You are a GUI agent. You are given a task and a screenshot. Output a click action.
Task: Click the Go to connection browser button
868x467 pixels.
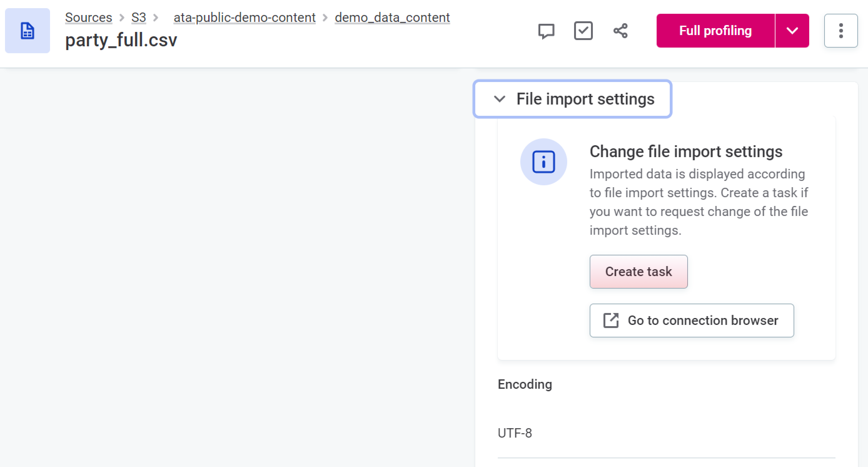pos(692,320)
